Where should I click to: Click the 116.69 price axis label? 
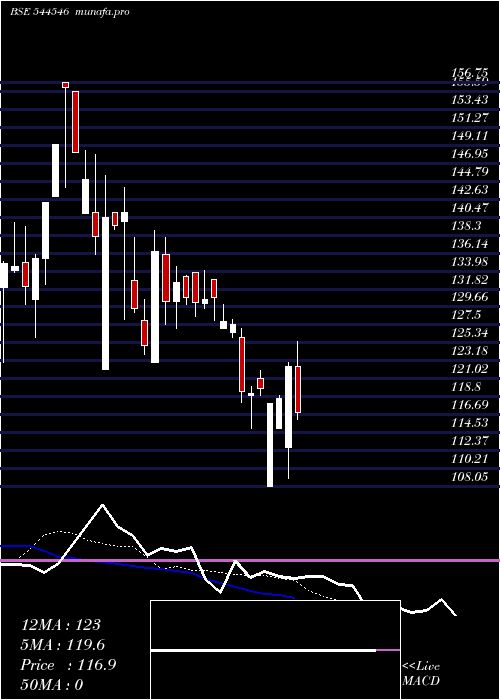[470, 405]
